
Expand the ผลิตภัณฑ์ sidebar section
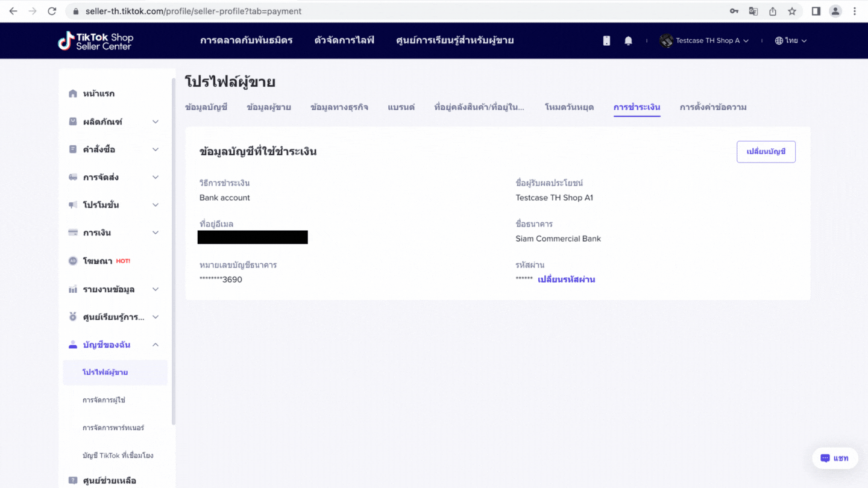(x=113, y=122)
